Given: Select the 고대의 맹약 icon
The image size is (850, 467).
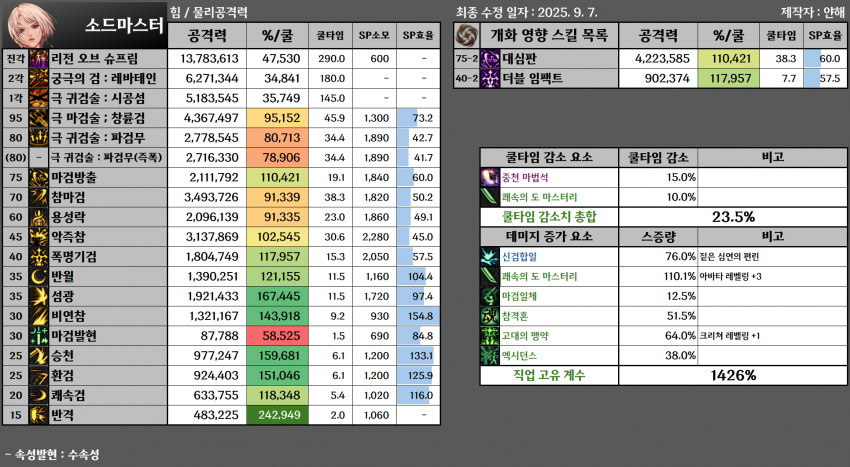Looking at the screenshot, I should 490,335.
